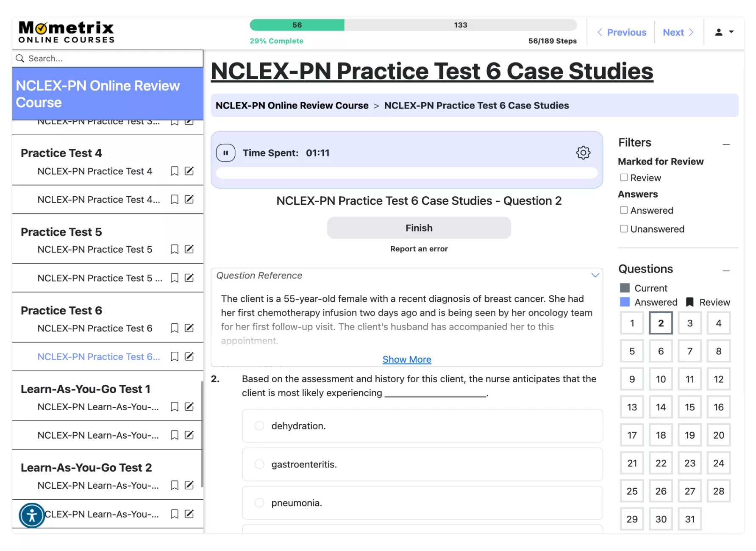756x551 pixels.
Task: Go to the Next step
Action: point(678,32)
